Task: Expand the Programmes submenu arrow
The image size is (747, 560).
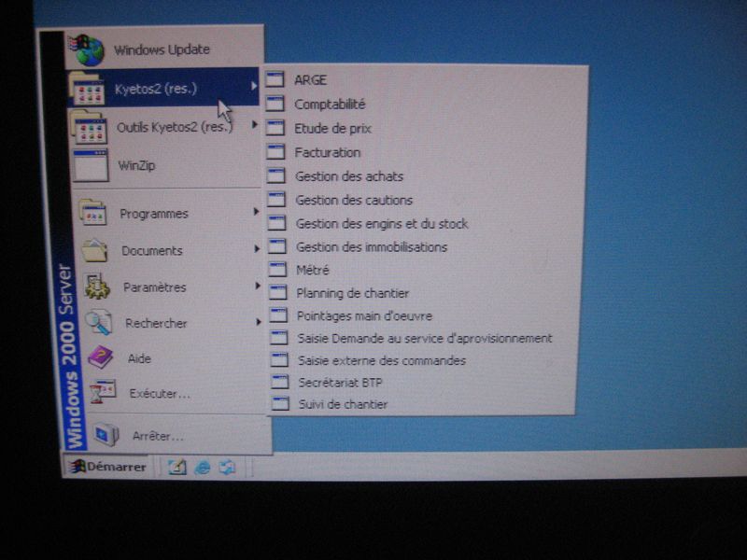Action: point(256,211)
